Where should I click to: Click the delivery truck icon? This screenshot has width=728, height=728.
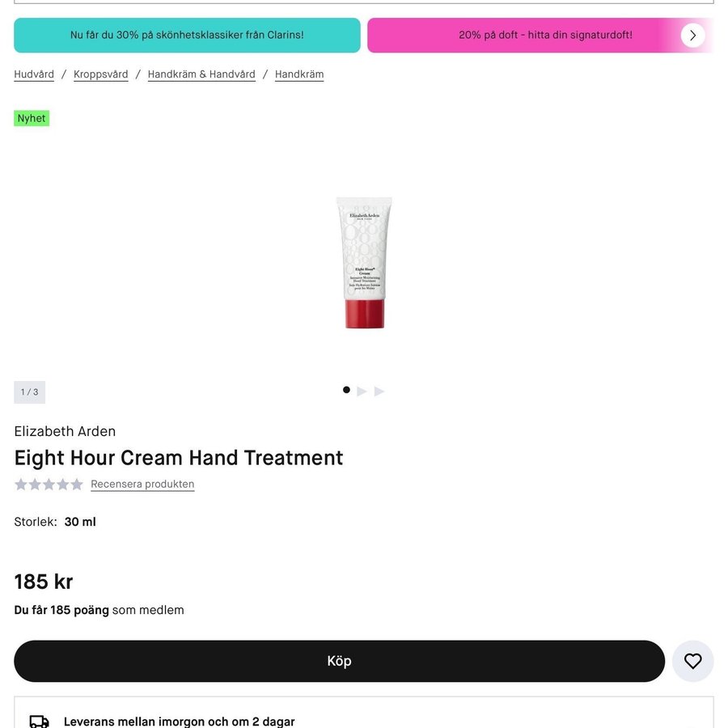[x=40, y=722]
